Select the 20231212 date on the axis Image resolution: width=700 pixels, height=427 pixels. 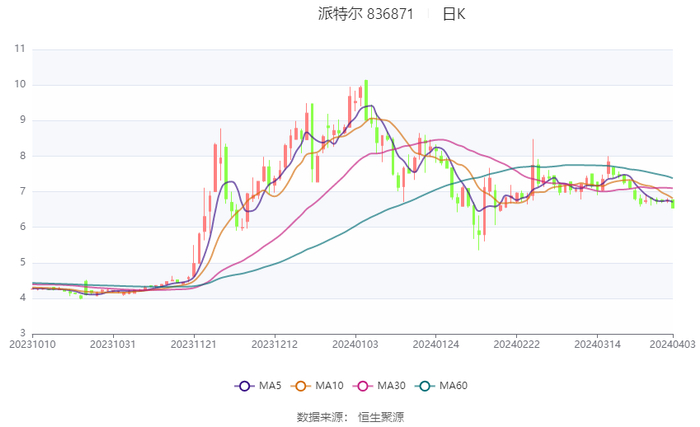click(x=274, y=345)
